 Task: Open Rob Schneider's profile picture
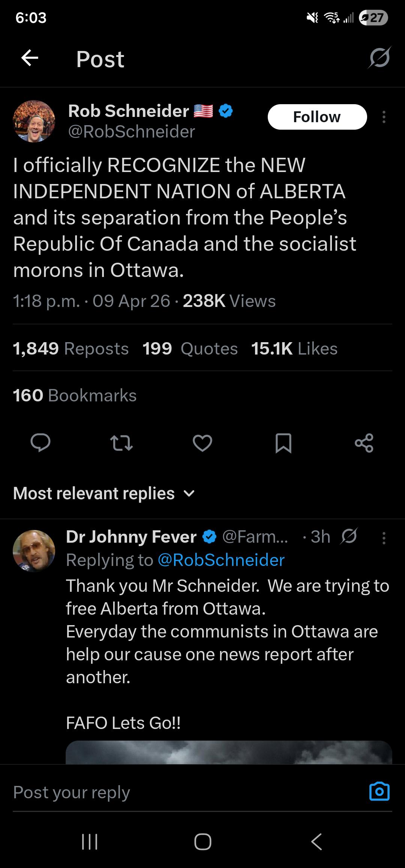coord(34,121)
